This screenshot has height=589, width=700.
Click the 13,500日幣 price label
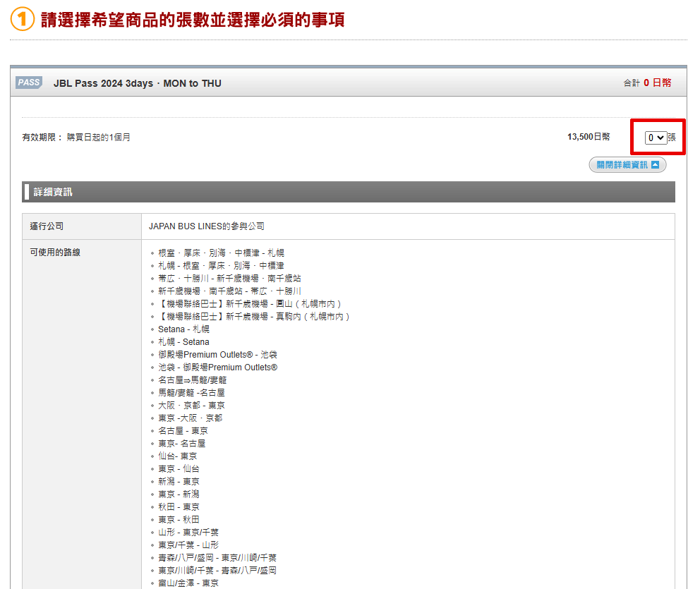pyautogui.click(x=589, y=137)
